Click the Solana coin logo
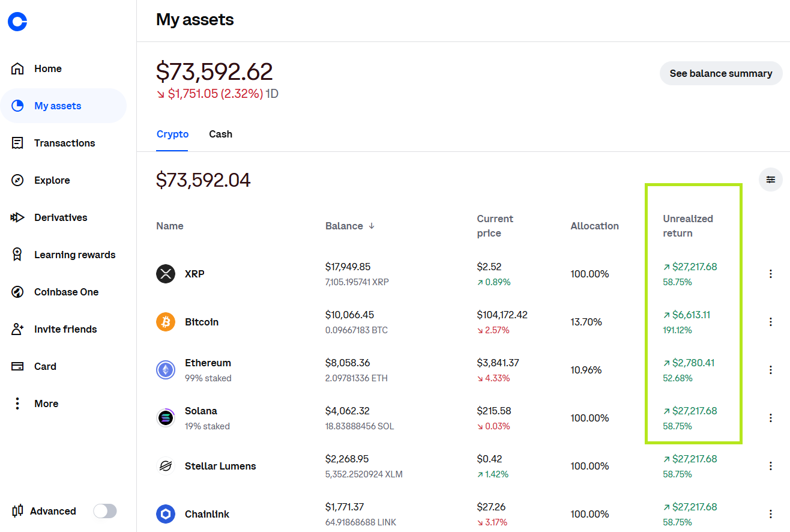The width and height of the screenshot is (790, 532). coord(166,418)
